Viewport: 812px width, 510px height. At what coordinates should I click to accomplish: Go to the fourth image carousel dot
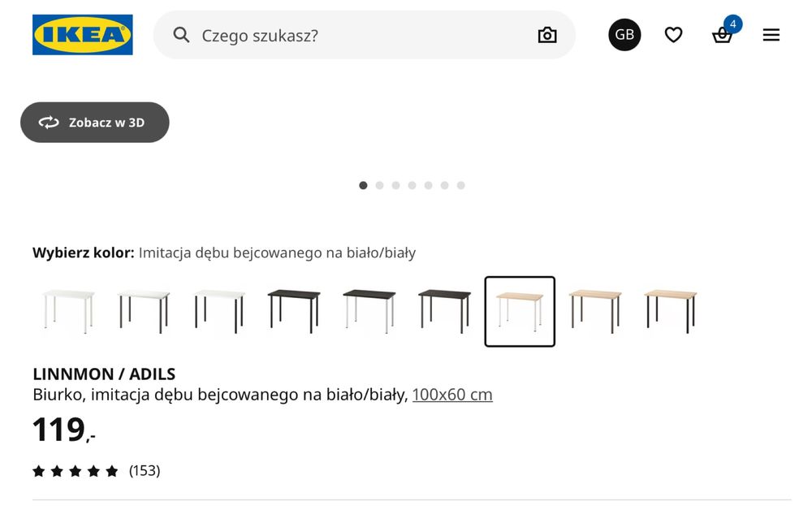(x=412, y=185)
